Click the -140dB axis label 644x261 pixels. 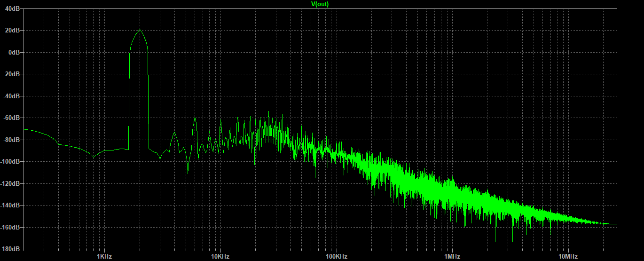click(10, 205)
